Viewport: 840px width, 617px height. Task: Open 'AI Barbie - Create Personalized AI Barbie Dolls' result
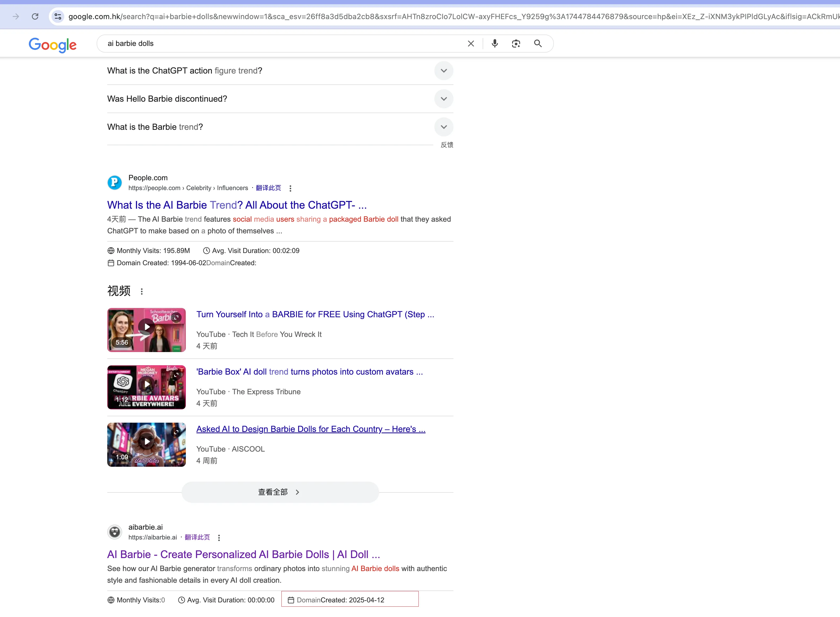(243, 555)
